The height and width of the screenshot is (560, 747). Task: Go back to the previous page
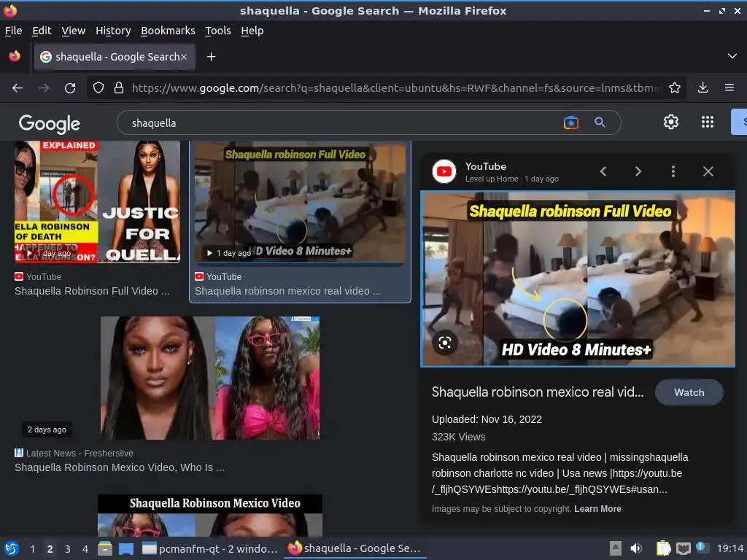point(18,88)
